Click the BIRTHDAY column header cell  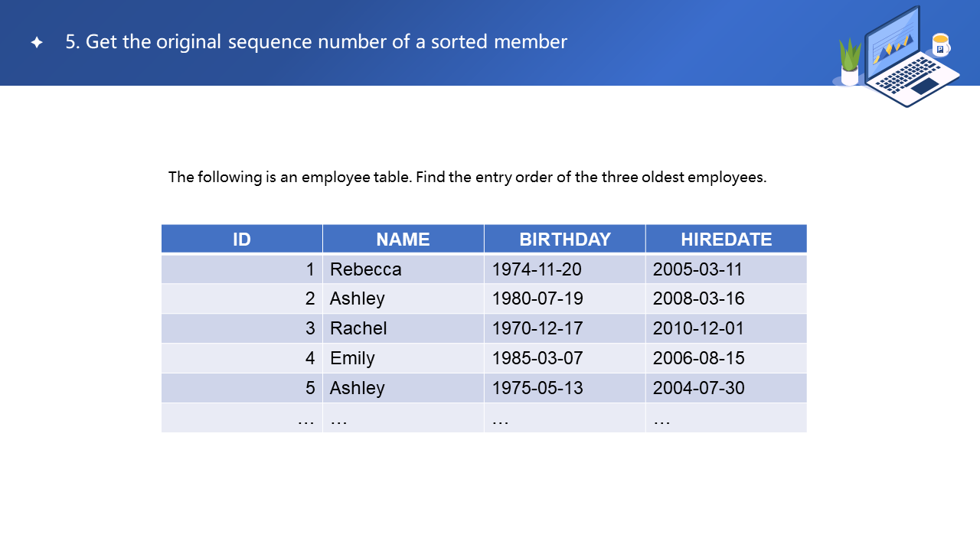click(565, 240)
